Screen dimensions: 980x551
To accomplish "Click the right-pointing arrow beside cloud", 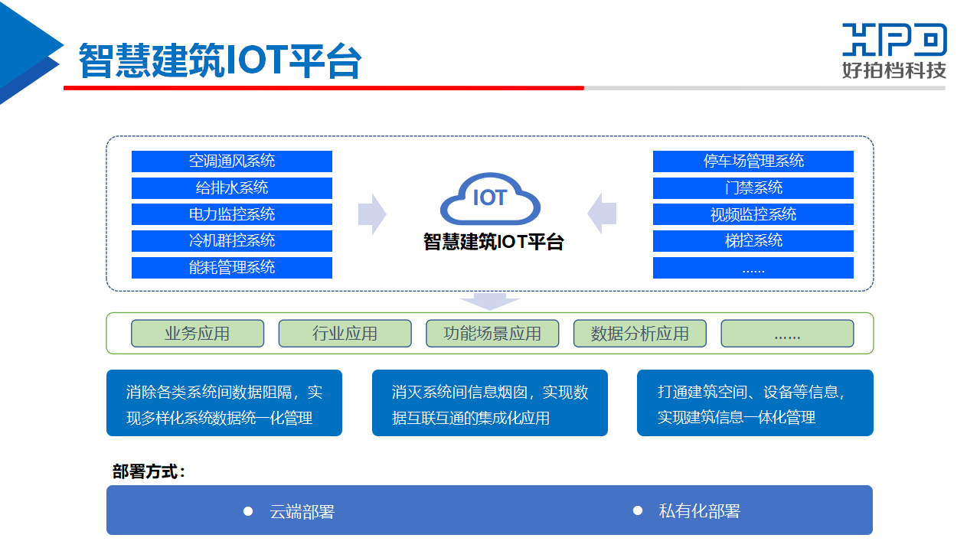I will click(372, 214).
